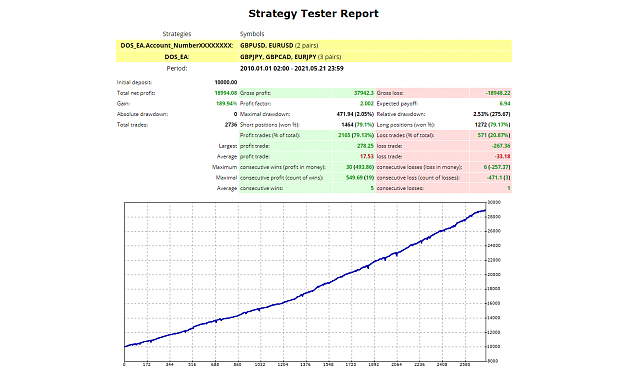Select the period '2010.01.01 02:00 - 2021.05.21 23:59'
The height and width of the screenshot is (377, 625).
(292, 69)
